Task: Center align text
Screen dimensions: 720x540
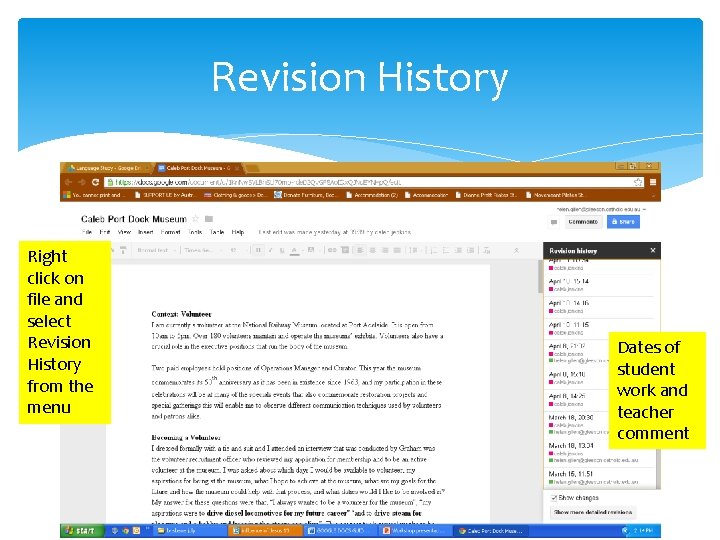Action: pyautogui.click(x=373, y=250)
